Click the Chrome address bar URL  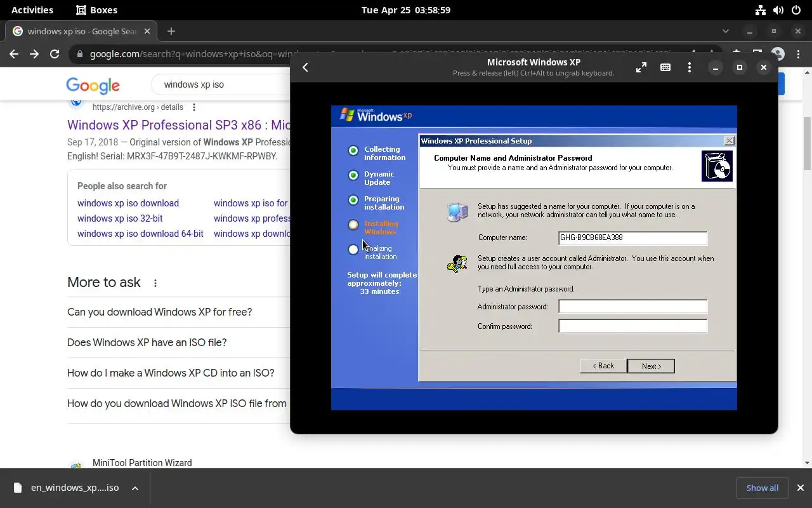(381, 54)
